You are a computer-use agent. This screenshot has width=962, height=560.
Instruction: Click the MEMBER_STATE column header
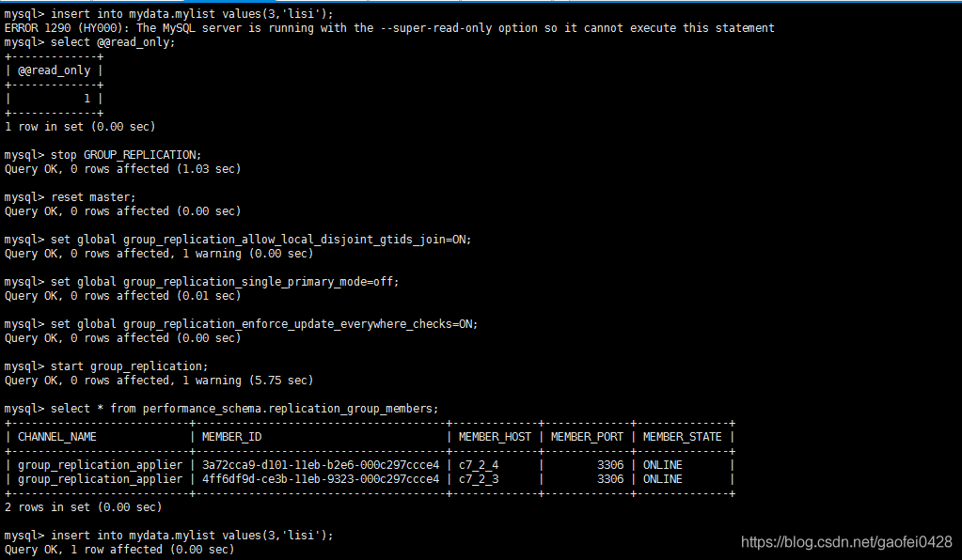click(x=682, y=437)
